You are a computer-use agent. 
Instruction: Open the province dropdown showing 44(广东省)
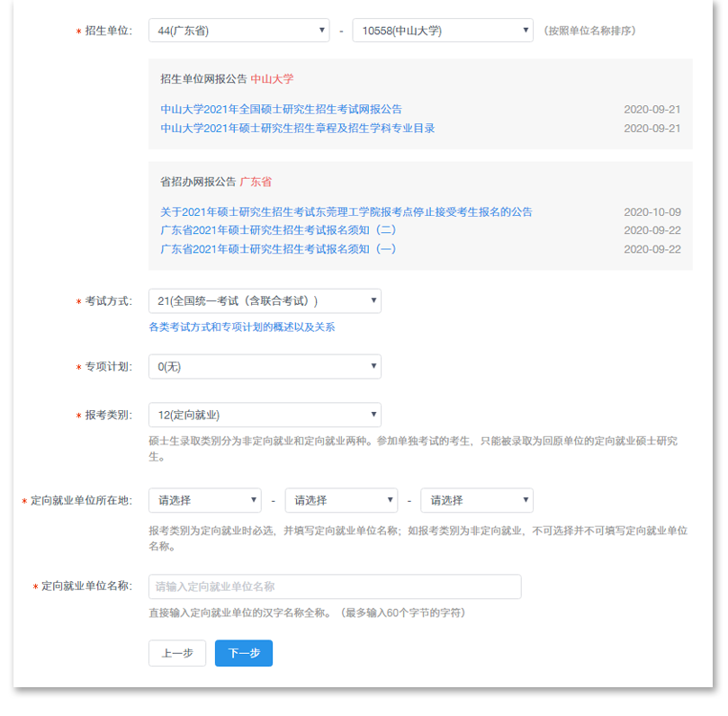(238, 30)
